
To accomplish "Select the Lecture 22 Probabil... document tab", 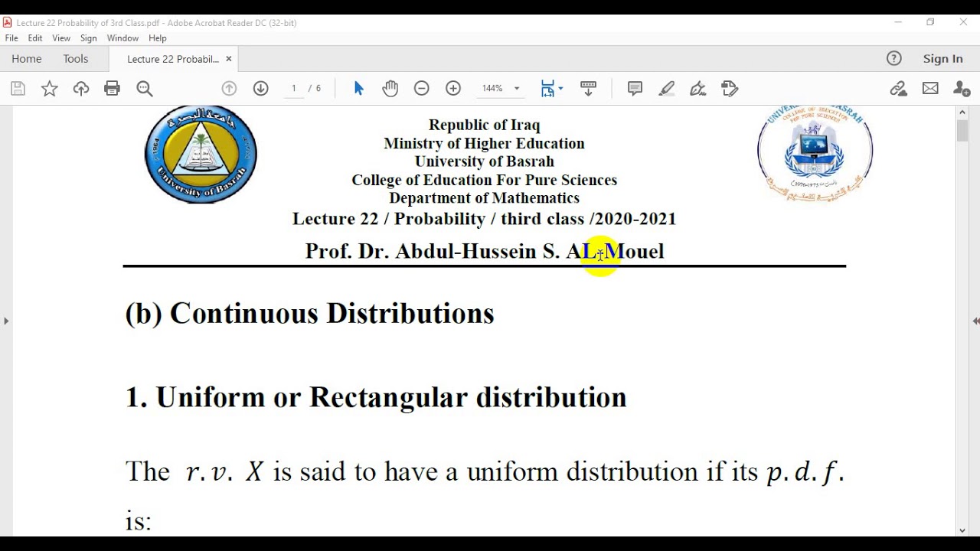I will [172, 59].
